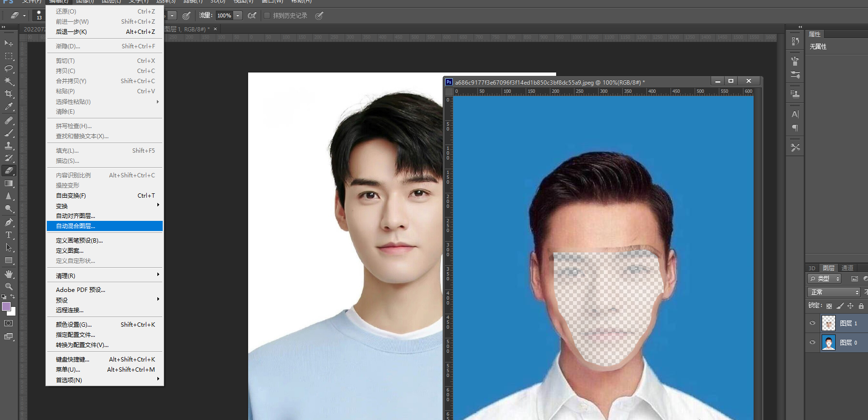This screenshot has width=868, height=420.
Task: Check the Erase to History checkbox
Action: 267,15
